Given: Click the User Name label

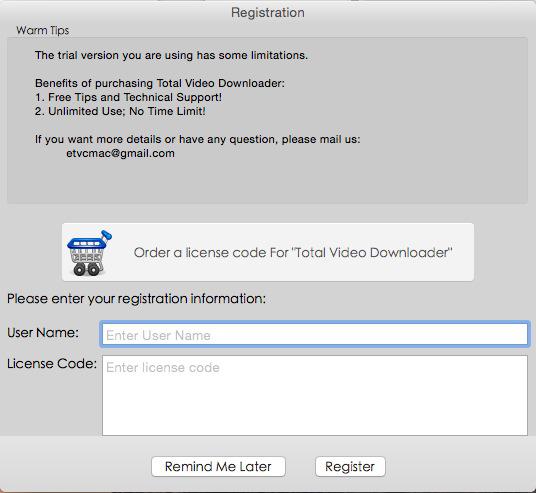Looking at the screenshot, I should click(43, 332).
